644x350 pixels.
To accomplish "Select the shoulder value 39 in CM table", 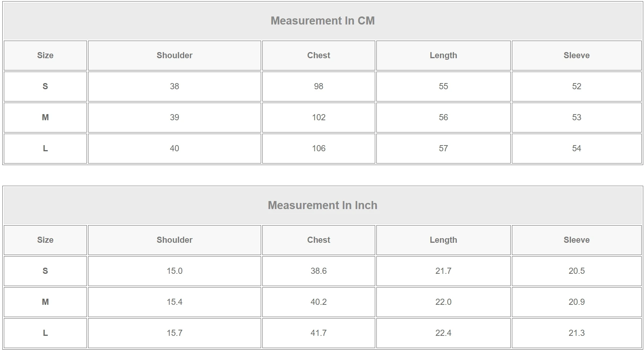I will click(174, 118).
